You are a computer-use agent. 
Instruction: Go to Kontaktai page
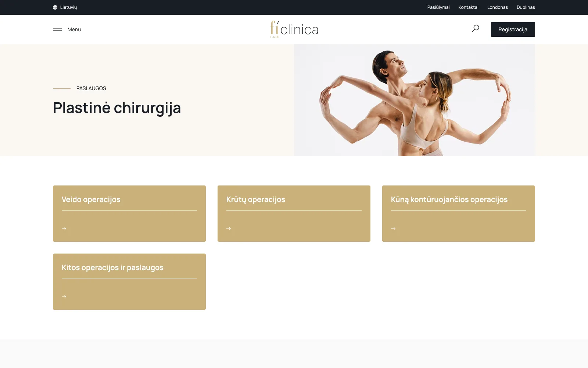[x=468, y=7]
